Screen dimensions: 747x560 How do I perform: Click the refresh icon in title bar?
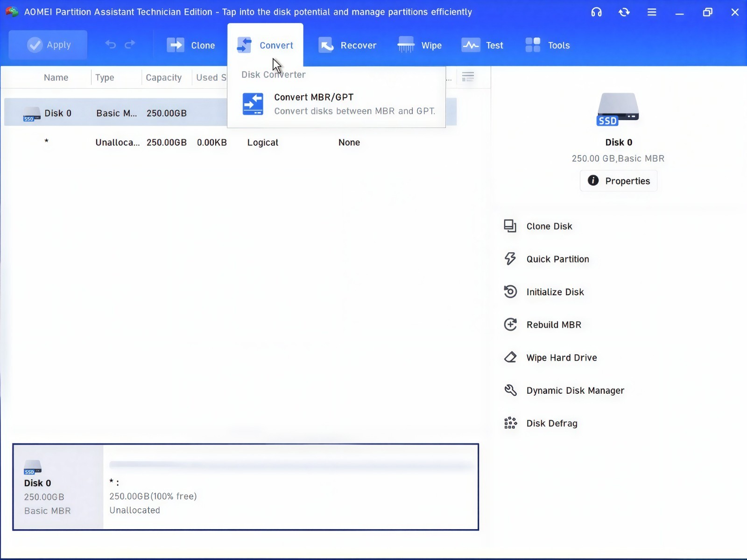pos(624,12)
